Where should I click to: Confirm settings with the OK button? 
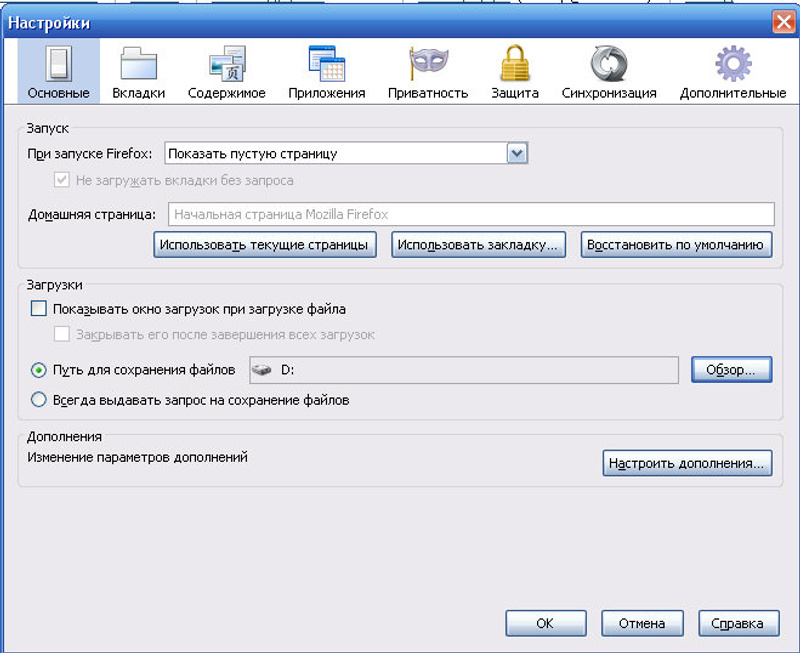point(546,623)
